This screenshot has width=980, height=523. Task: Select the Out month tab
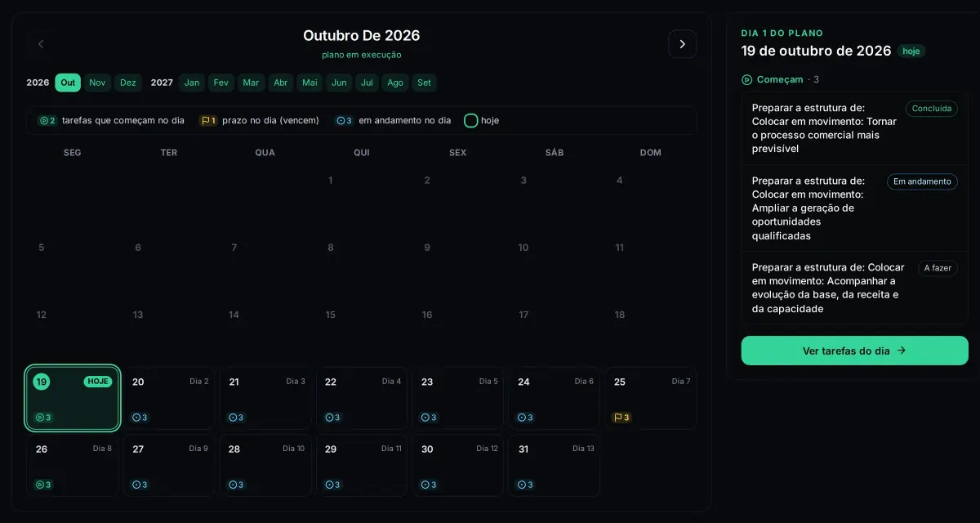pos(68,83)
